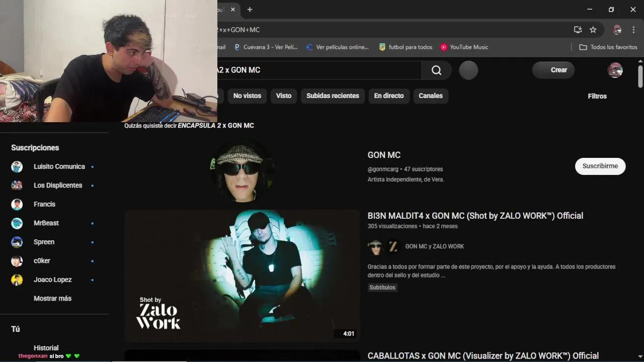Open futbol para todos bookmark

pos(406,47)
